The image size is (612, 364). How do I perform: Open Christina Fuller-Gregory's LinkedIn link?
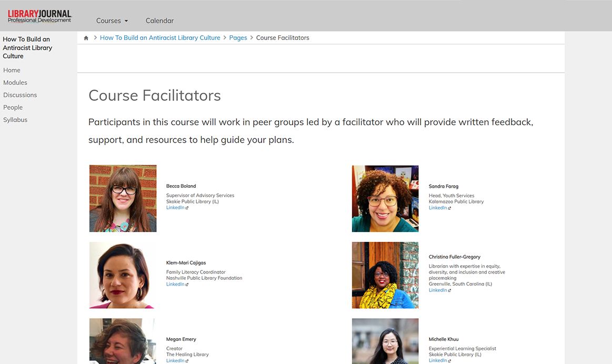[x=438, y=290]
